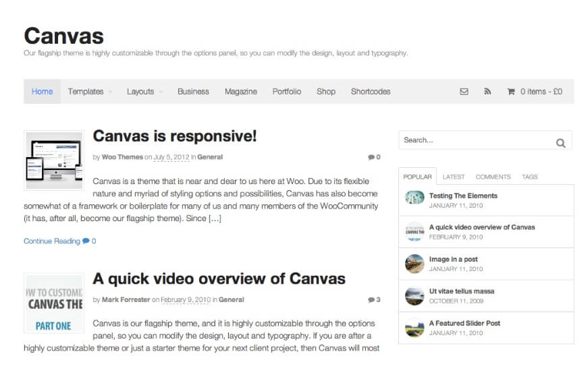The height and width of the screenshot is (379, 588).
Task: Open the Portfolio navigation item
Action: [286, 92]
